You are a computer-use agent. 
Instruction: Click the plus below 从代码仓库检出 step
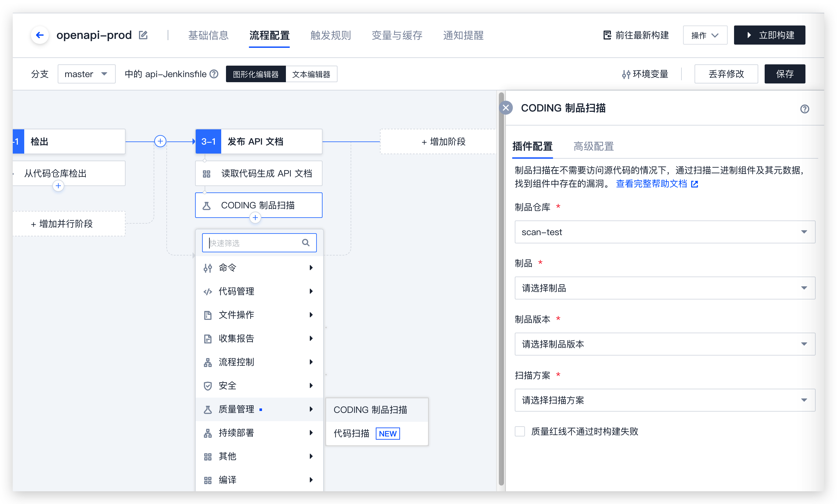coord(58,186)
